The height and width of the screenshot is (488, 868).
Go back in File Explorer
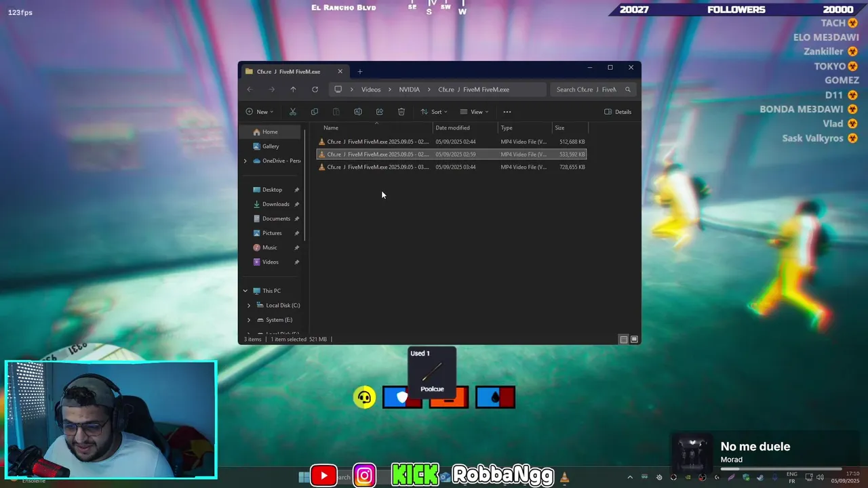pyautogui.click(x=250, y=89)
